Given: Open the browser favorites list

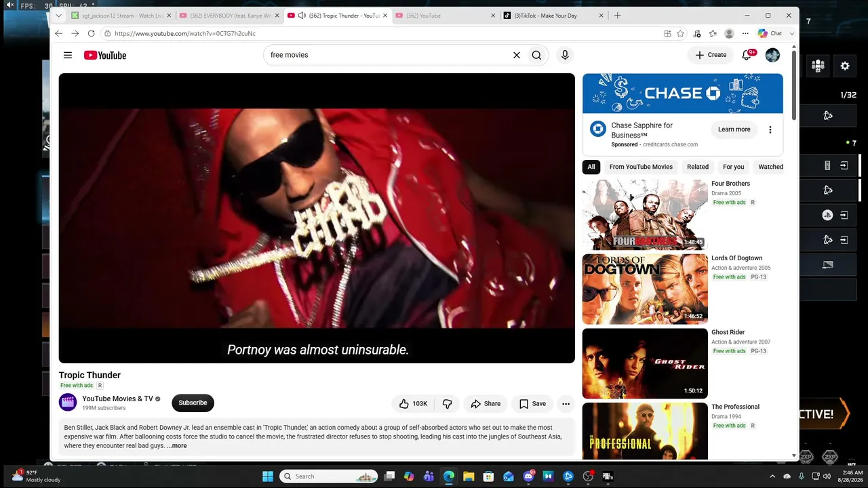Looking at the screenshot, I should coord(713,33).
